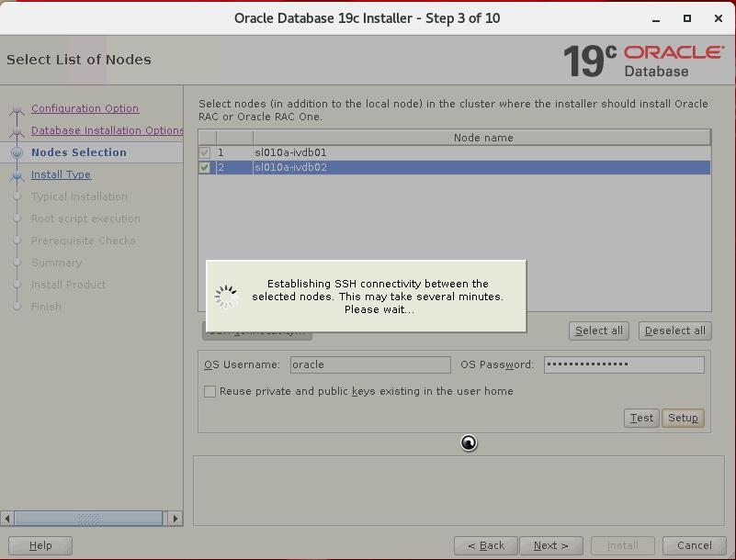
Task: Enable Reuse private and public keys option
Action: coord(210,391)
